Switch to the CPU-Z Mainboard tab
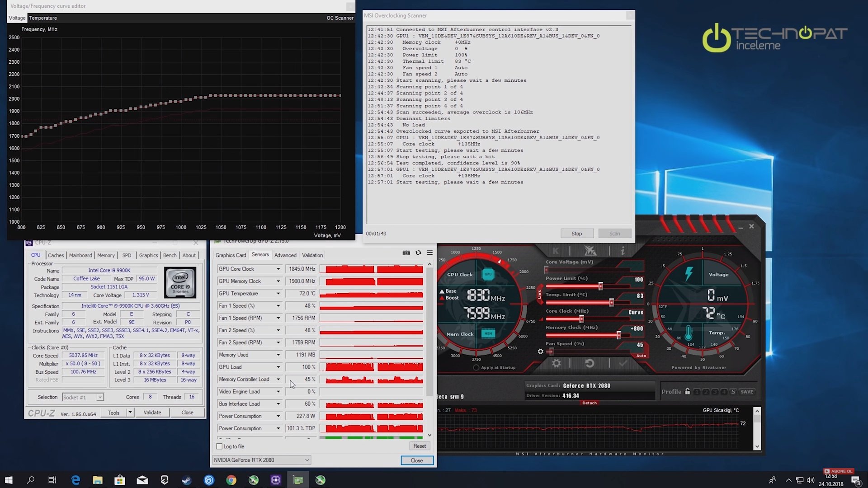The image size is (868, 488). click(x=80, y=255)
